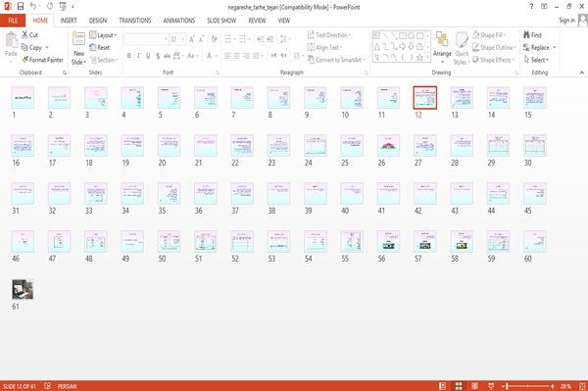Justify the text alignment
This screenshot has width=588, height=391.
coord(256,56)
